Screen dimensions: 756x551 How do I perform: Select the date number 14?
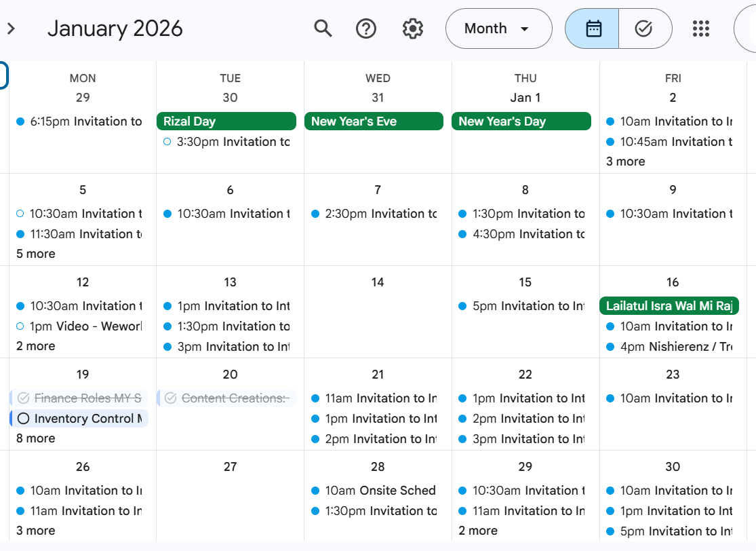click(378, 282)
